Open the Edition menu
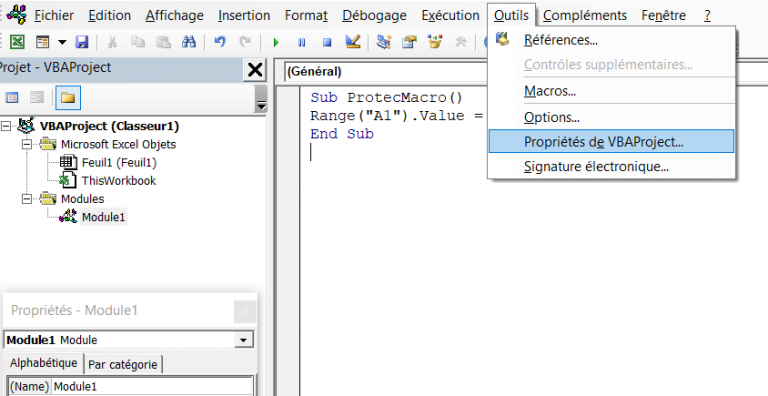 point(109,16)
